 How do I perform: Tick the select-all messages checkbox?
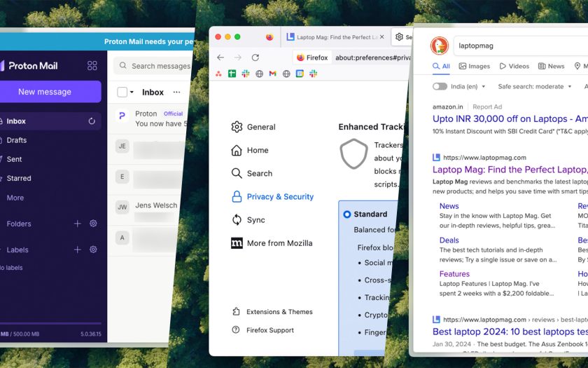[122, 92]
